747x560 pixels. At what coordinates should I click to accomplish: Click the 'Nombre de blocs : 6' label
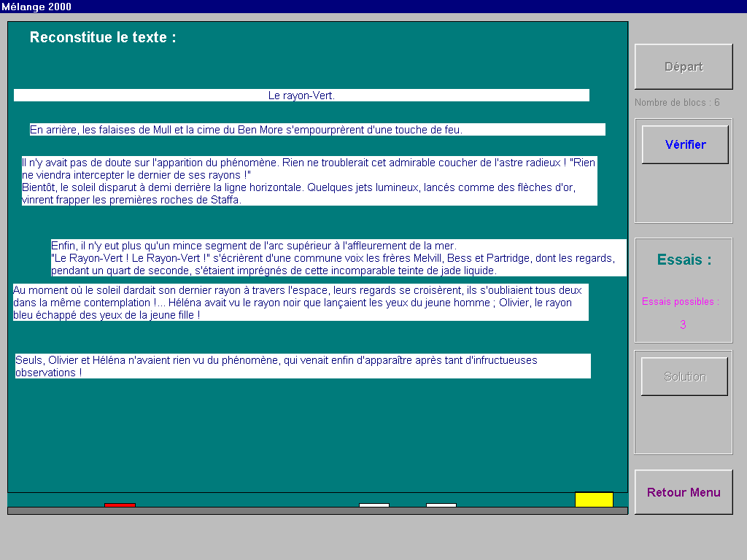[677, 103]
